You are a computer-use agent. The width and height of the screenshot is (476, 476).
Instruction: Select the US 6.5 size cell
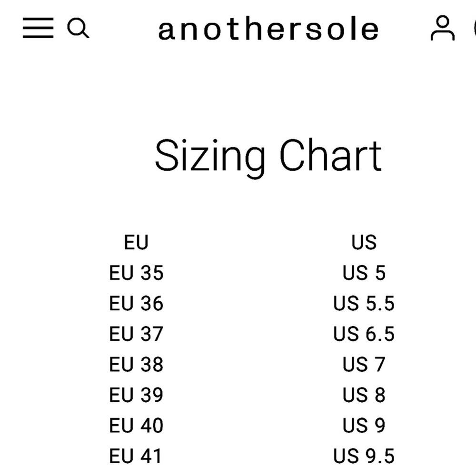[364, 334]
